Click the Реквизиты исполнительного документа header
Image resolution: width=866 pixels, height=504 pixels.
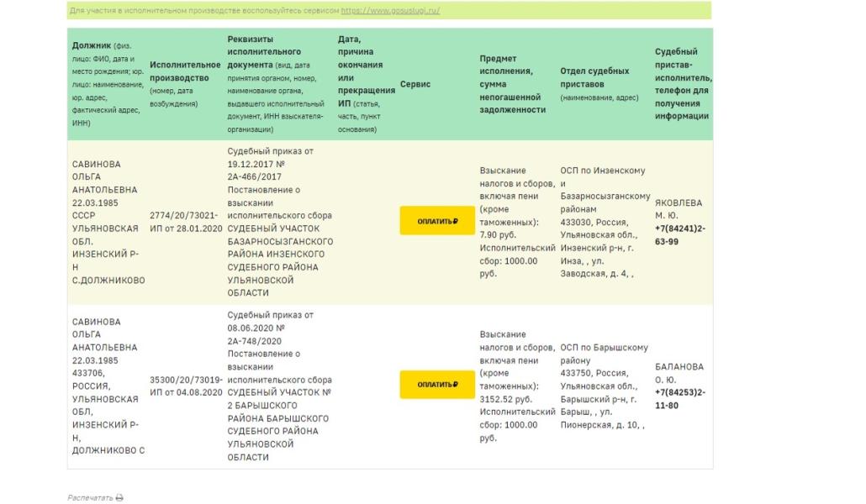[279, 84]
